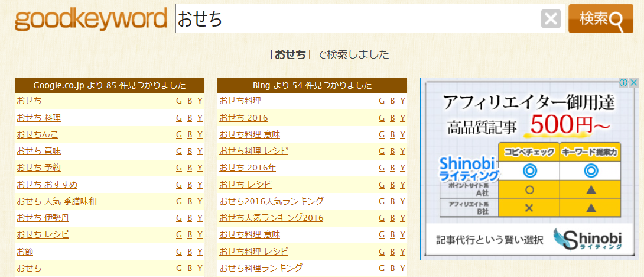
Task: Select the おせち料理ランキング link
Action: [x=261, y=268]
